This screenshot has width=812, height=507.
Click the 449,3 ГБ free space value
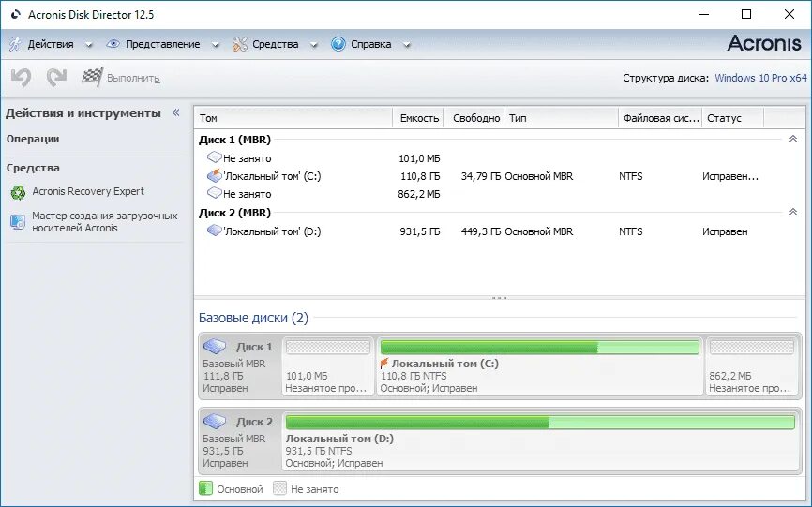(x=481, y=231)
